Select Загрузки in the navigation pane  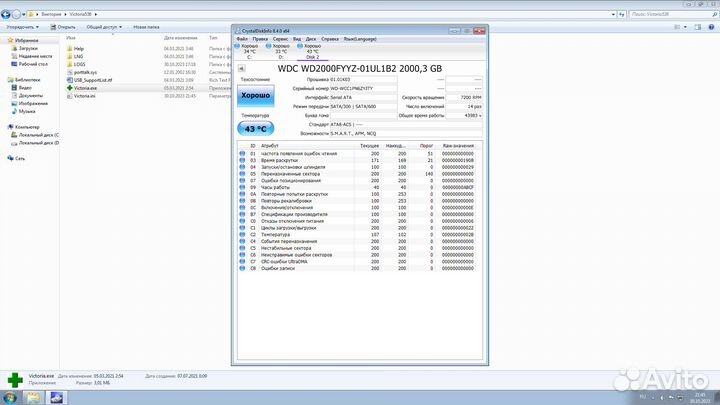tap(28, 48)
